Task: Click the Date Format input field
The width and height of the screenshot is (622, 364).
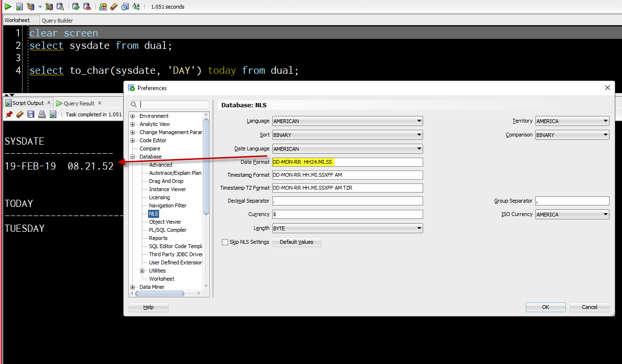Action: [x=347, y=162]
